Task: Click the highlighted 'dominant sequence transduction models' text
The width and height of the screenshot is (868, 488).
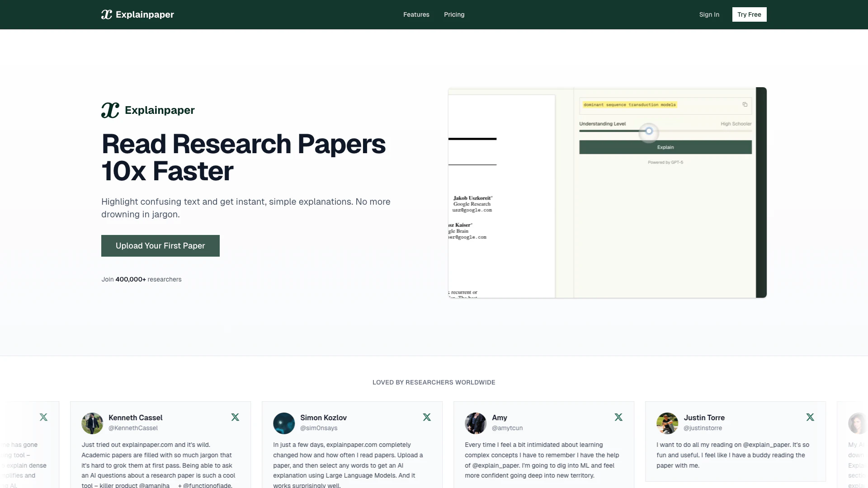Action: [629, 105]
